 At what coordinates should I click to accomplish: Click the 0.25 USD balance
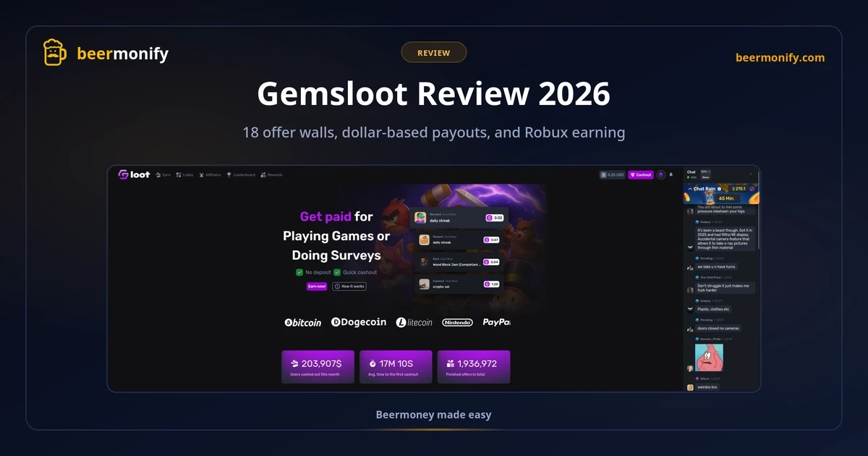(x=612, y=174)
